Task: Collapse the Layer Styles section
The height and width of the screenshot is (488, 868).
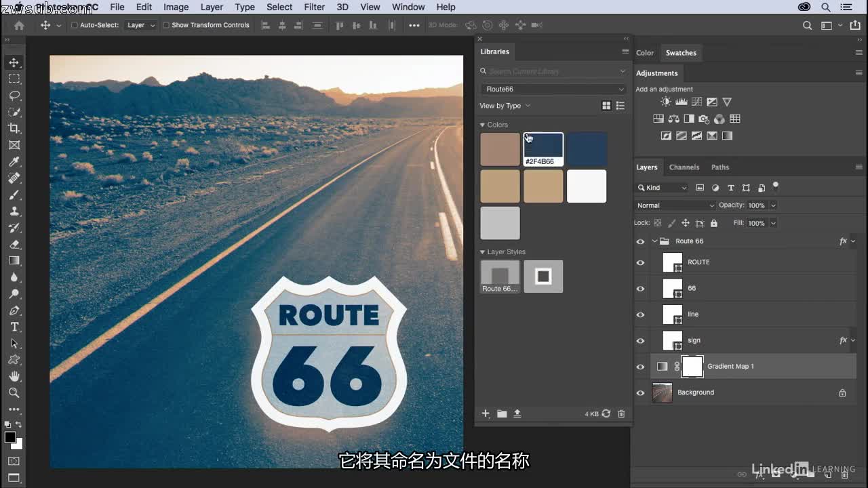Action: [483, 252]
